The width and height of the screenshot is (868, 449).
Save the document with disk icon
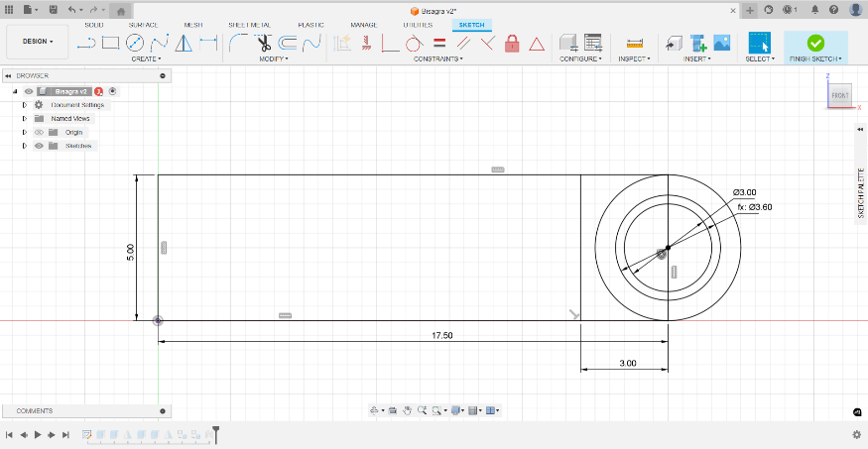54,10
